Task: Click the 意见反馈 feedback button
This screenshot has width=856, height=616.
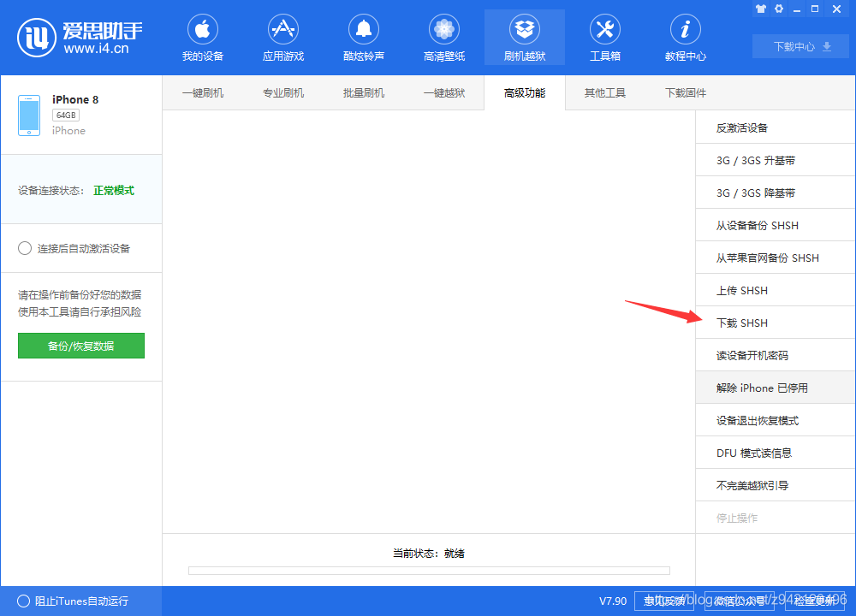Action: click(664, 601)
